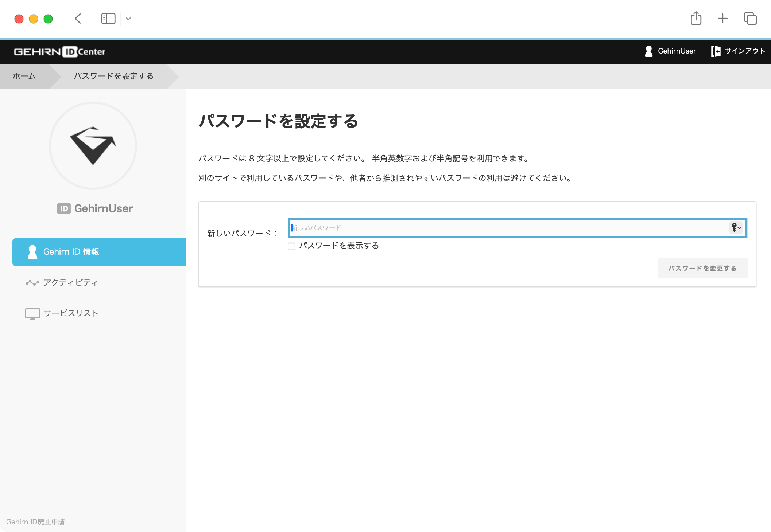
Task: Open サービスリスト sidebar item
Action: [x=71, y=313]
